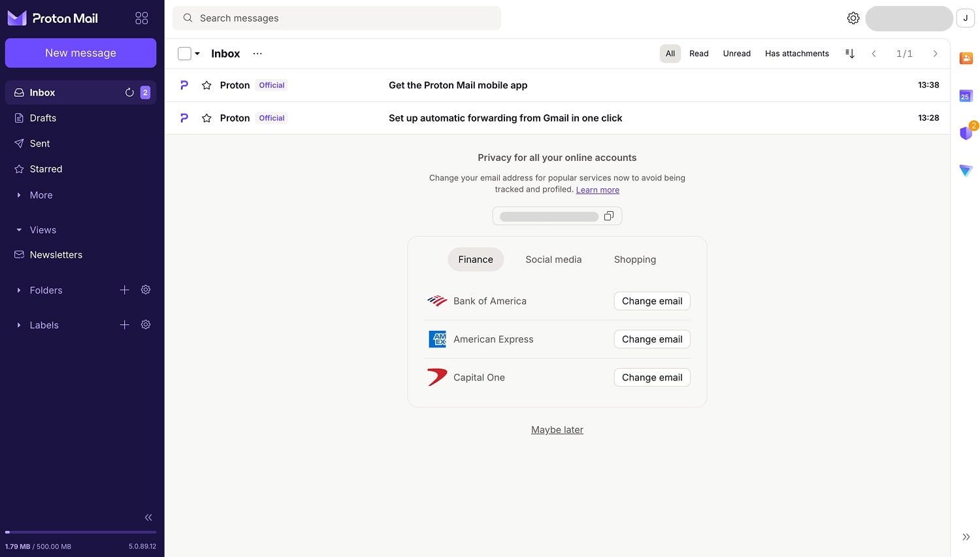The width and height of the screenshot is (980, 557).
Task: Open the Proton VPN sidebar icon
Action: tap(966, 171)
